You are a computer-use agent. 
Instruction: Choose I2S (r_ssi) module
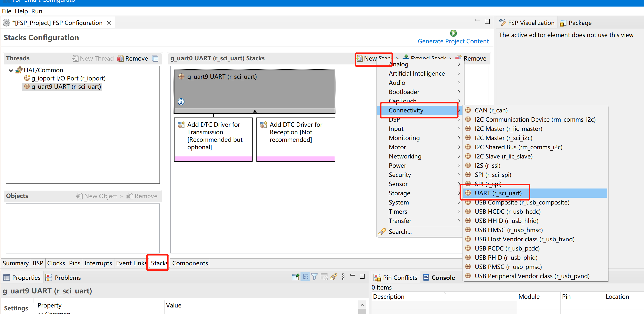click(535, 165)
